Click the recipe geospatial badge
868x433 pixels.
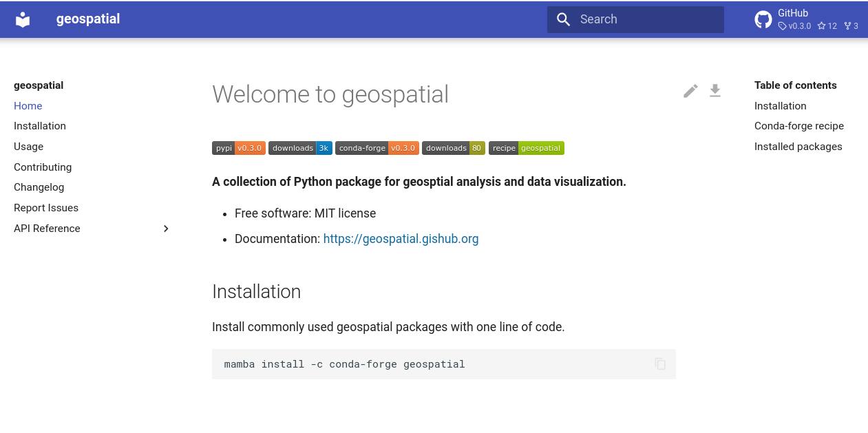coord(527,148)
